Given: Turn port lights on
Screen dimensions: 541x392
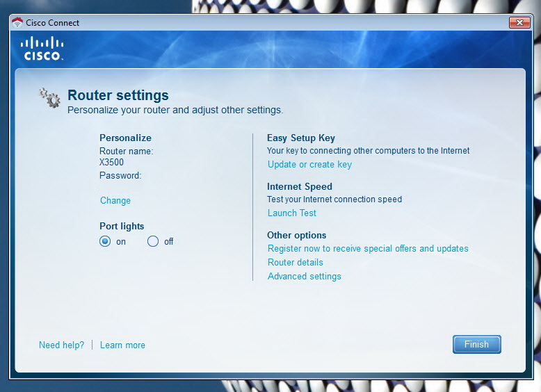Looking at the screenshot, I should point(105,241).
